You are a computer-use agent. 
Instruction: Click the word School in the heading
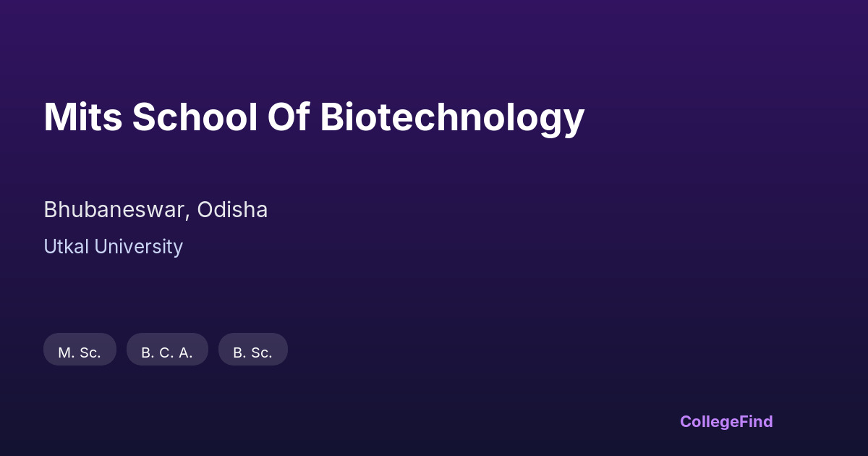click(x=194, y=117)
